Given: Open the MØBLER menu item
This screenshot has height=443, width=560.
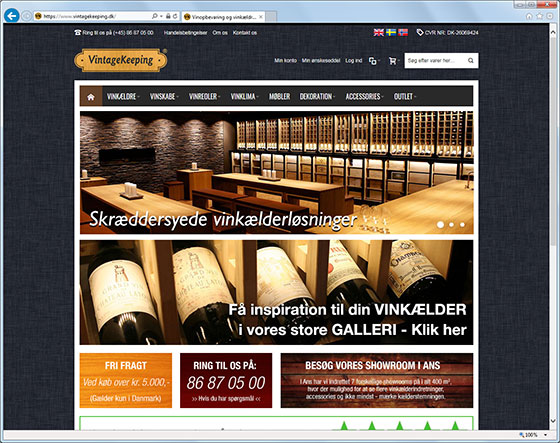Looking at the screenshot, I should point(279,96).
